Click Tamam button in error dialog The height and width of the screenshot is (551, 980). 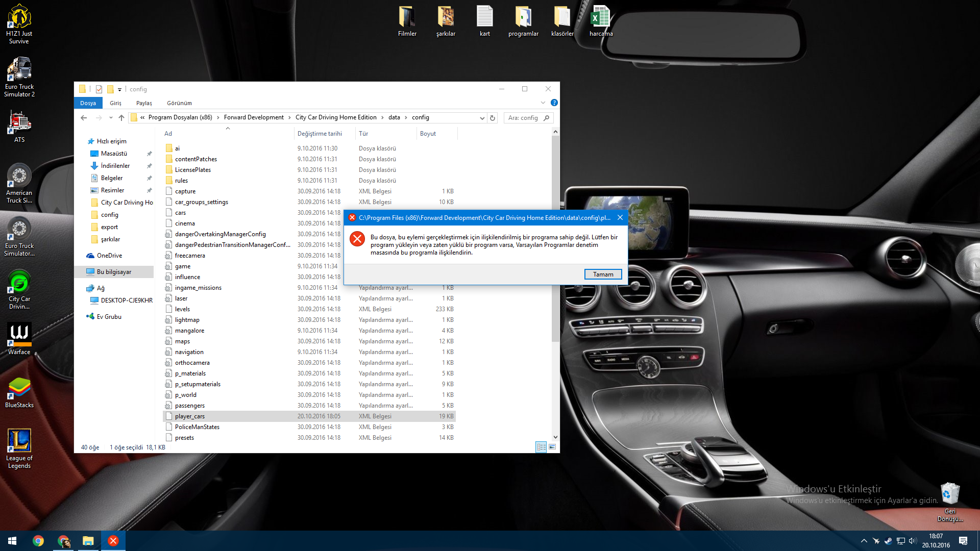[603, 274]
